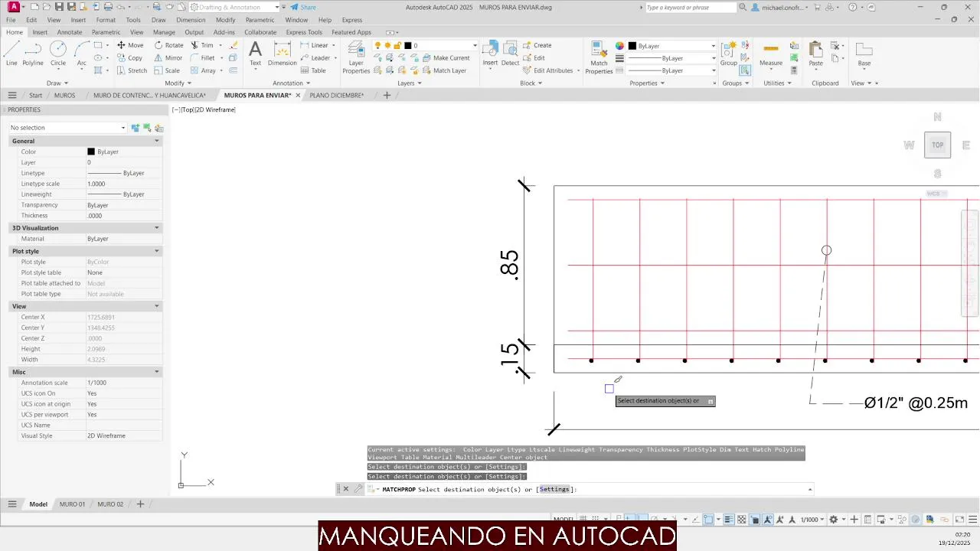Open the Layer Properties manager
The height and width of the screenshot is (551, 980).
(x=356, y=57)
